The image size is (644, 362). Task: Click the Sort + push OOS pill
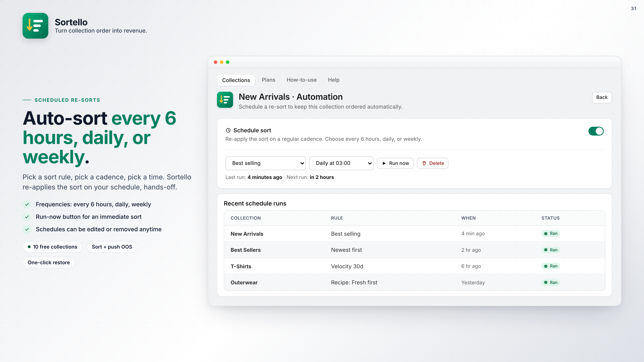[112, 247]
